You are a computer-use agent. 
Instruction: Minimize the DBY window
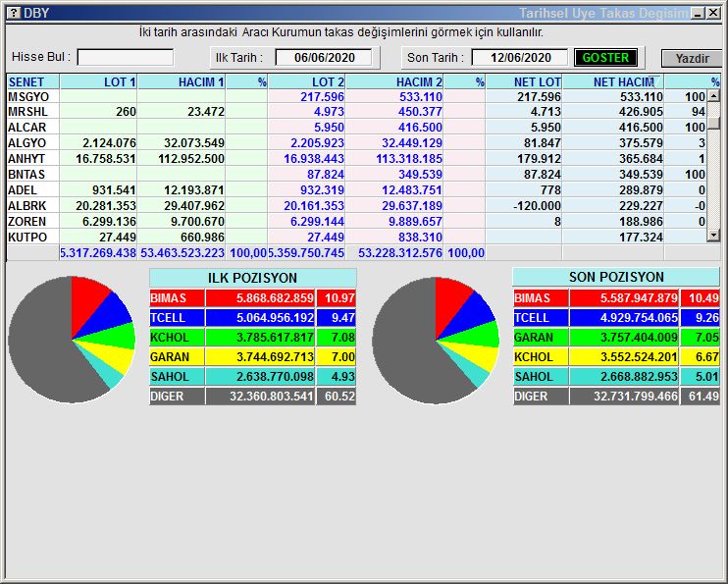click(x=697, y=13)
